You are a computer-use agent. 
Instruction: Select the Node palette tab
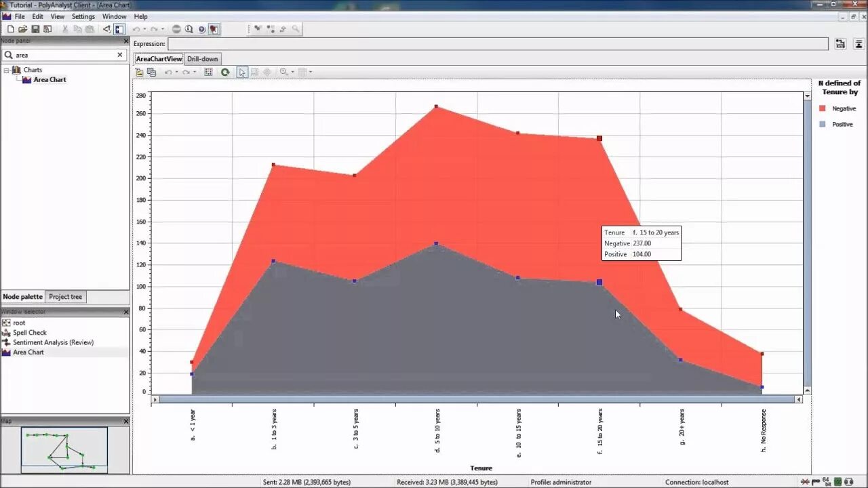tap(22, 297)
